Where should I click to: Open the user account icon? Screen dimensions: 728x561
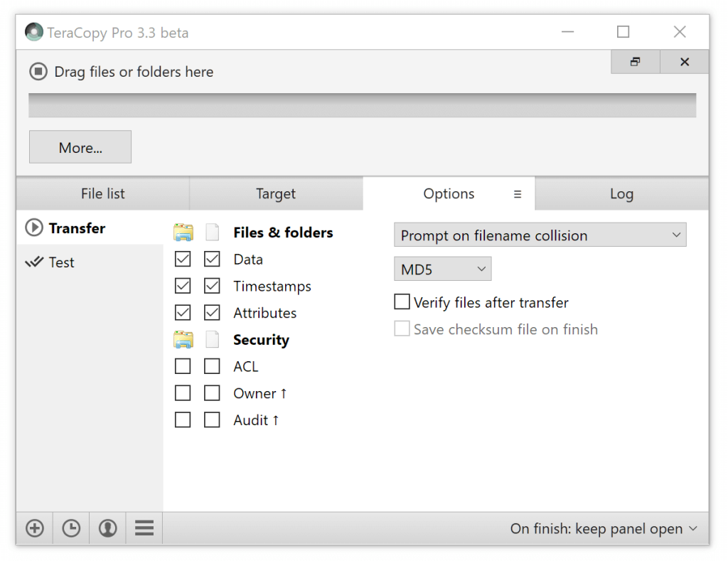click(x=107, y=528)
